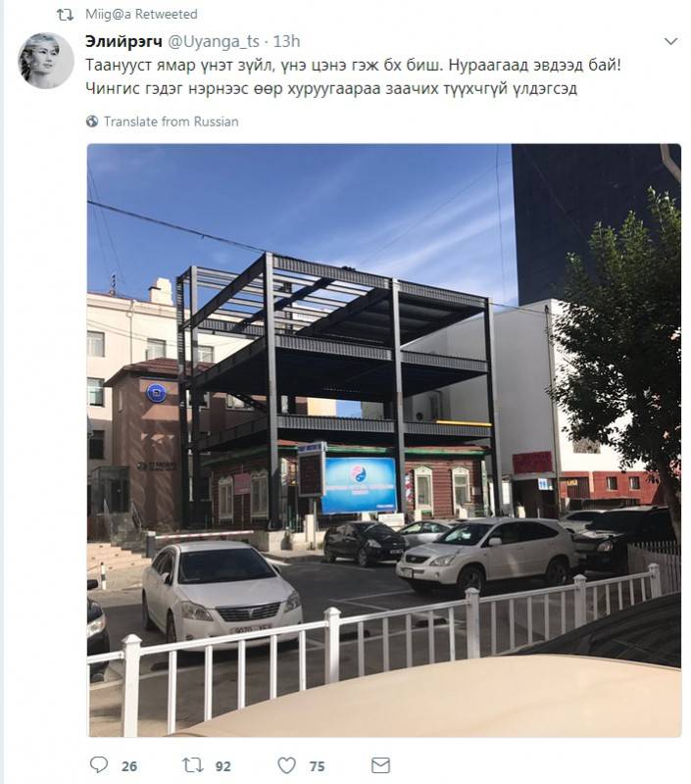Expand the tweet options chevron menu

point(670,41)
